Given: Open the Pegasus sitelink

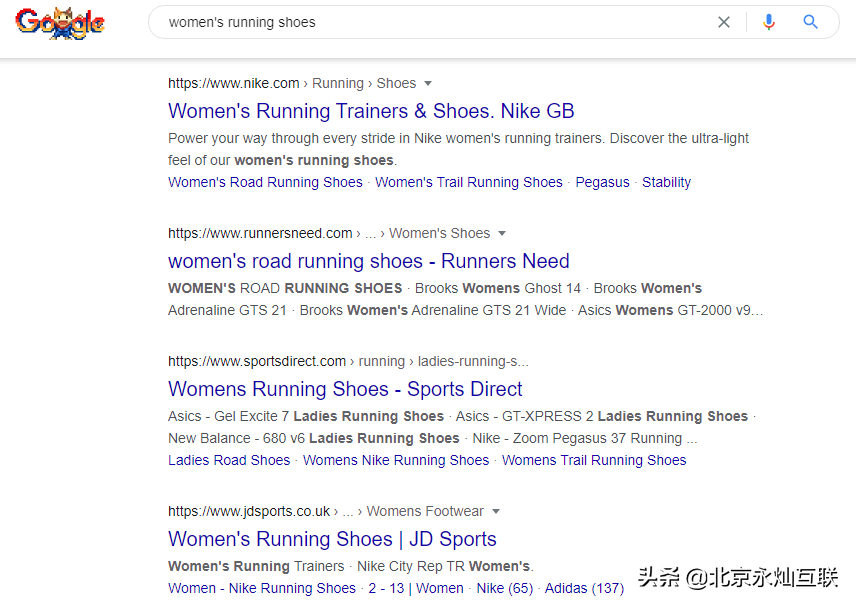Looking at the screenshot, I should pyautogui.click(x=603, y=182).
